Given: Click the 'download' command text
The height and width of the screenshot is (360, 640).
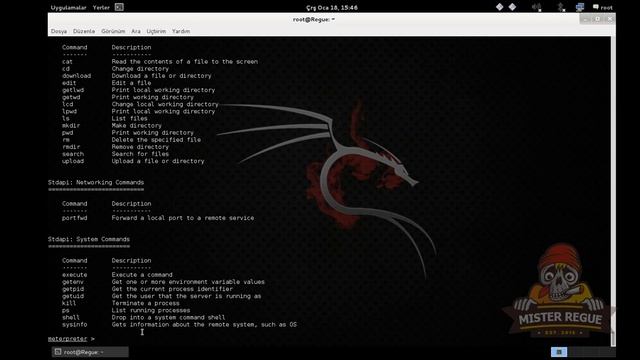Looking at the screenshot, I should [x=76, y=76].
